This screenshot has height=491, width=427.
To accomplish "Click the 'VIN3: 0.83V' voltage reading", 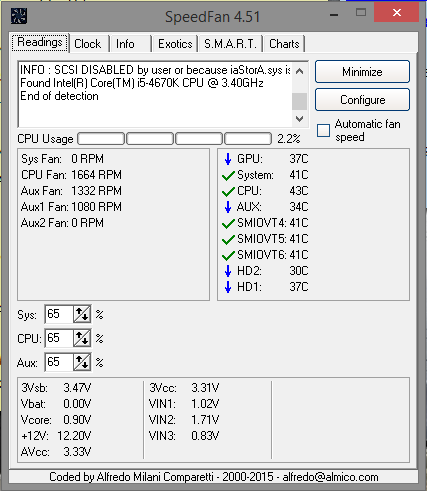I will click(184, 436).
